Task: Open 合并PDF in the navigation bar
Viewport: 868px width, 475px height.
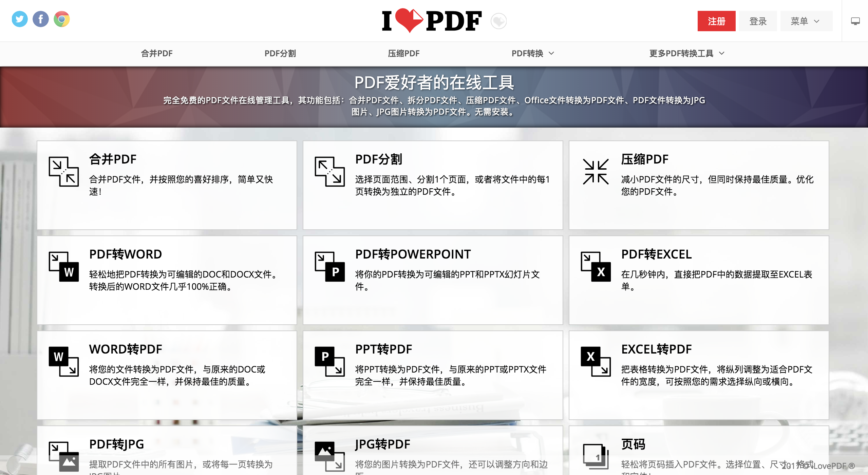Action: tap(157, 53)
